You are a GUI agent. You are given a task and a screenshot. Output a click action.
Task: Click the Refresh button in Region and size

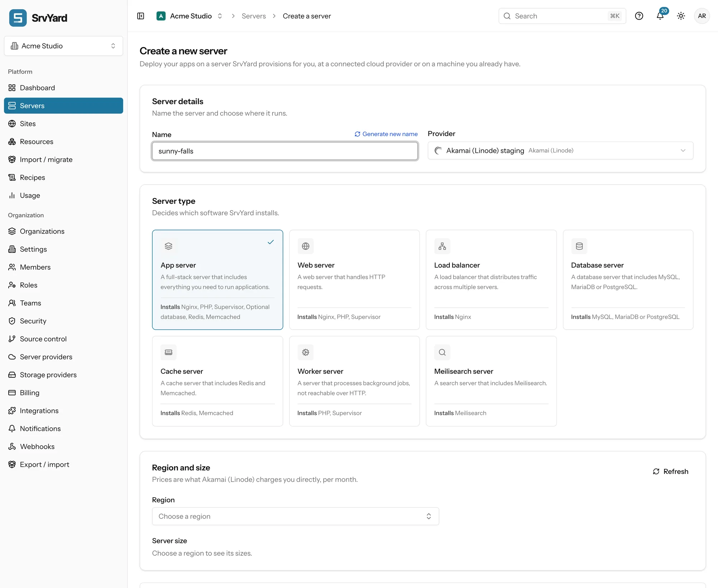(671, 471)
